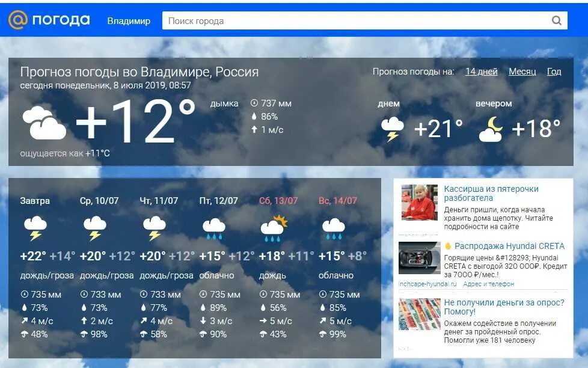This screenshot has width=588, height=368.
Task: Click the +18° evening temperature
Action: point(536,129)
